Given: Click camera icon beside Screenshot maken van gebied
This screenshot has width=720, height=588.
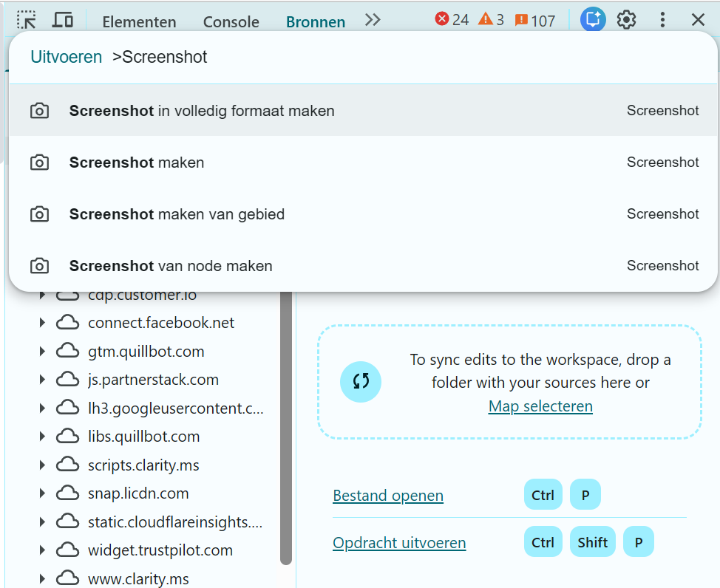Looking at the screenshot, I should 39,214.
